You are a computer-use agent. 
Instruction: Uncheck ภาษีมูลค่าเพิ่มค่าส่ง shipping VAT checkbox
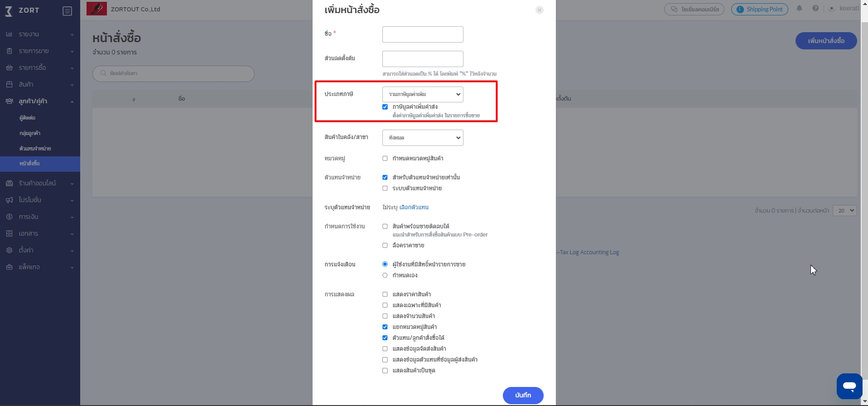pyautogui.click(x=385, y=107)
